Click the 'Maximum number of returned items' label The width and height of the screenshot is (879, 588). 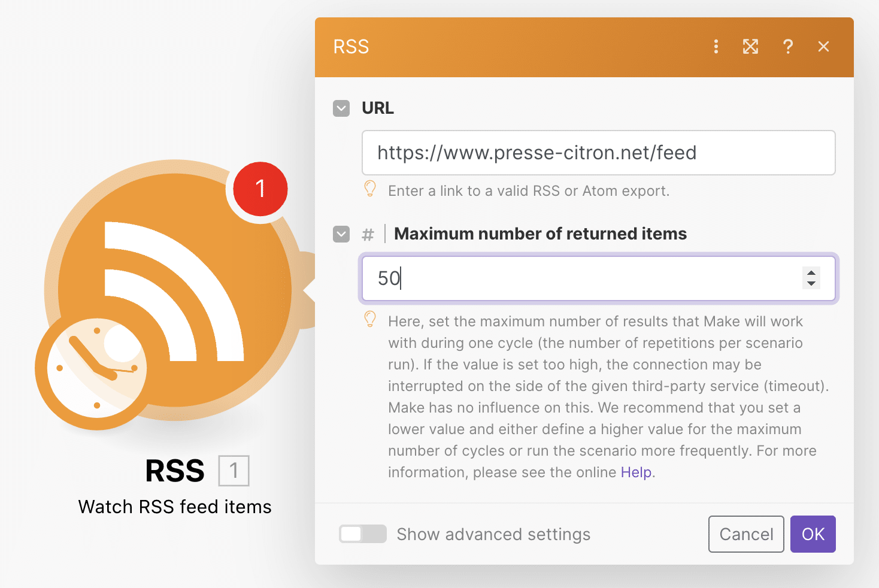point(540,234)
